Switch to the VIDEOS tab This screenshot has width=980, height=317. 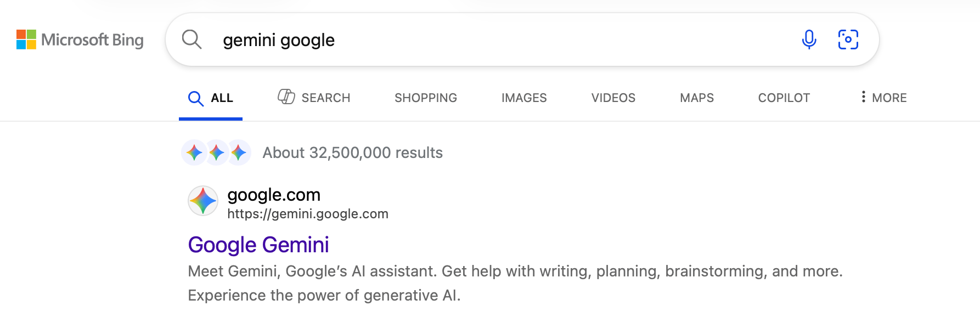tap(613, 98)
